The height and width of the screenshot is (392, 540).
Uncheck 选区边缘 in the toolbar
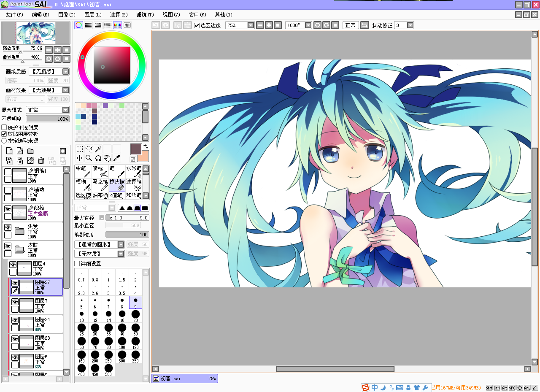click(197, 25)
